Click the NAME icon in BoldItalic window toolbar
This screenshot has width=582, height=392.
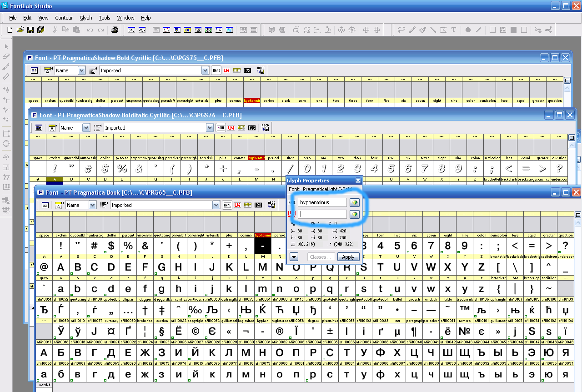(221, 128)
